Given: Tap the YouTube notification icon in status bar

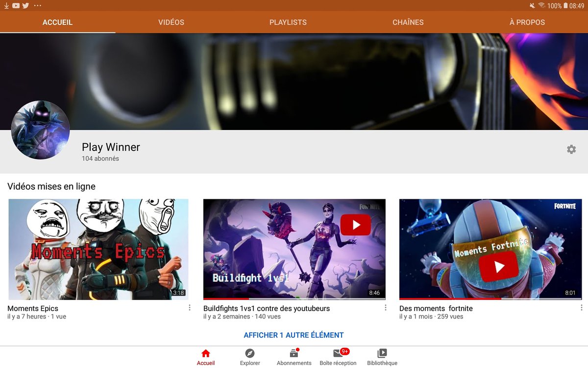Looking at the screenshot, I should point(16,5).
